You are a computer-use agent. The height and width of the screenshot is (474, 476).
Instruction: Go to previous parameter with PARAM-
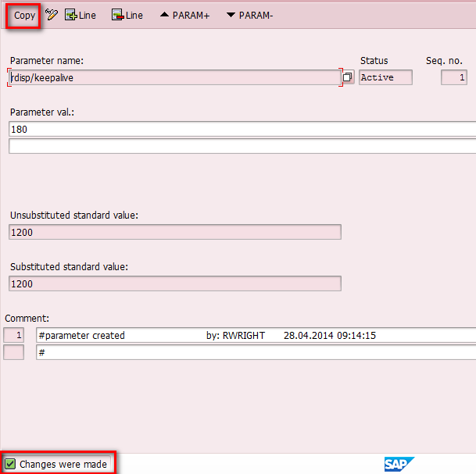(249, 15)
